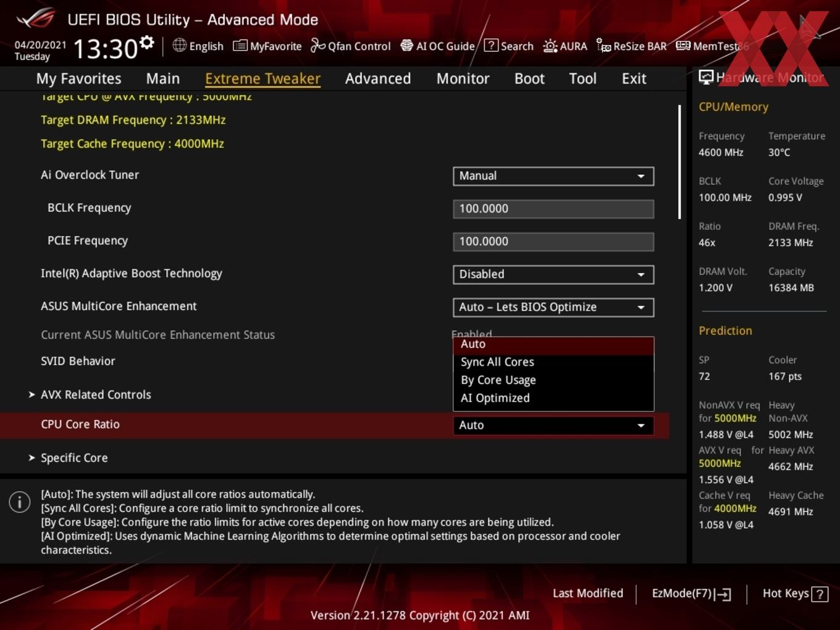
Task: Switch to EzMode(F7)
Action: tap(691, 594)
